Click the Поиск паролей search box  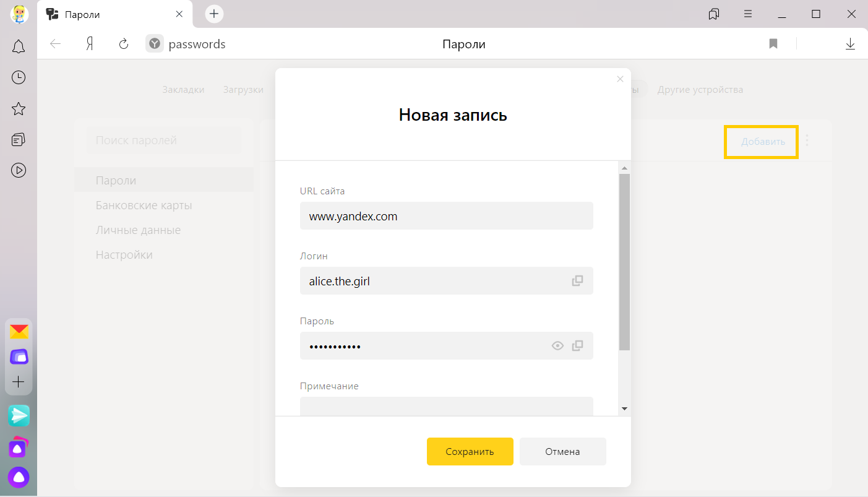(x=164, y=140)
